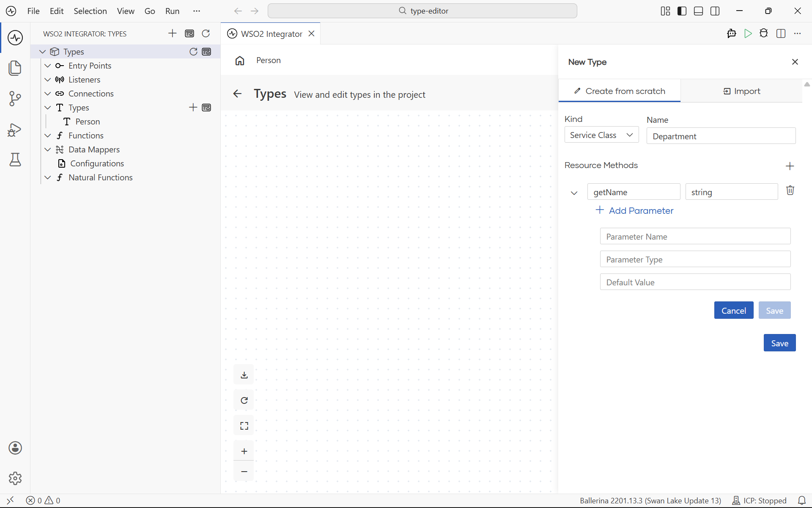
Task: Click the Person breadcrumb link
Action: (x=269, y=61)
